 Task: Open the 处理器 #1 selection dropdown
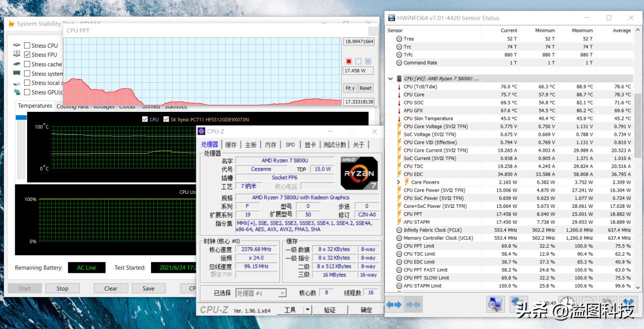(261, 293)
